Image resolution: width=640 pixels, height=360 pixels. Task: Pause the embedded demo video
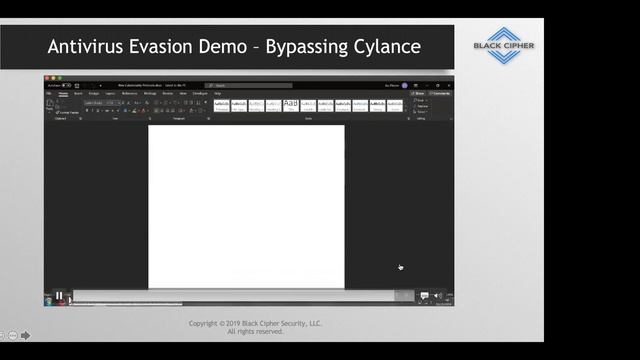click(x=59, y=295)
